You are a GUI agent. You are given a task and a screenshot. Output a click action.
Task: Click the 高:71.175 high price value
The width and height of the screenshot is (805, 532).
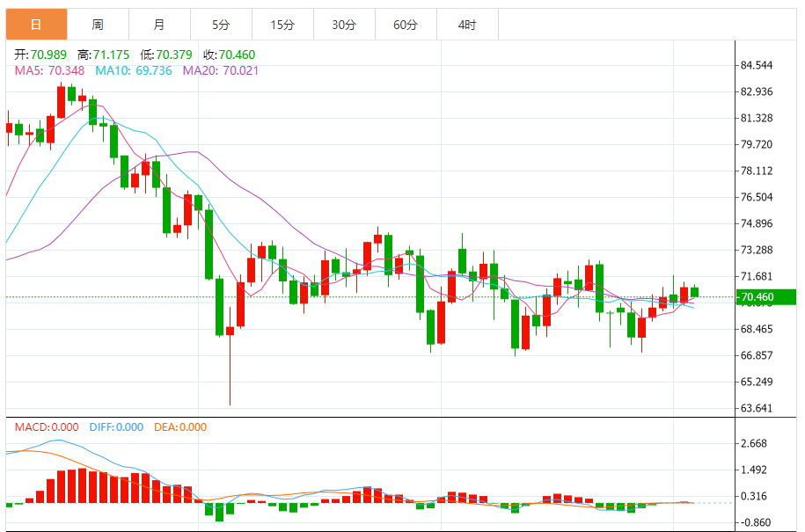point(103,55)
